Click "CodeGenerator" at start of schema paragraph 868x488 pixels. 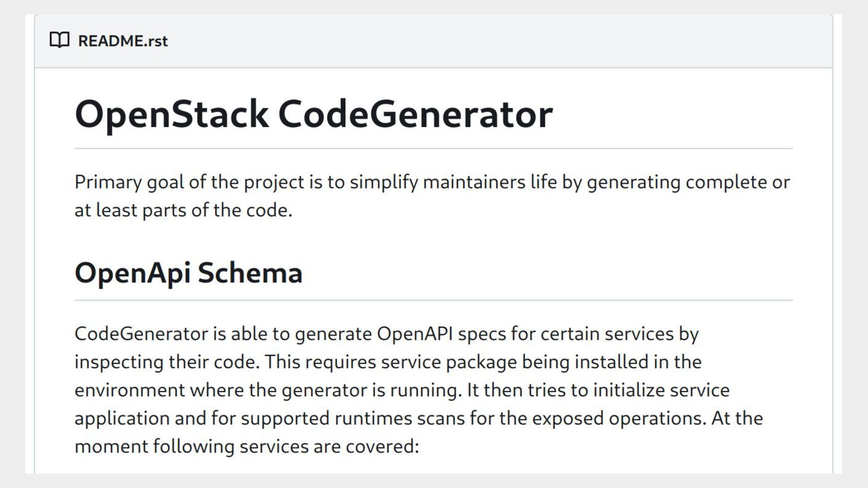[x=142, y=334]
